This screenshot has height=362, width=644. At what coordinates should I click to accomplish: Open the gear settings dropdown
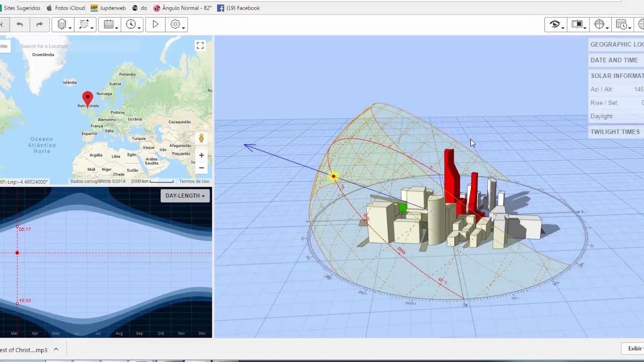click(177, 24)
